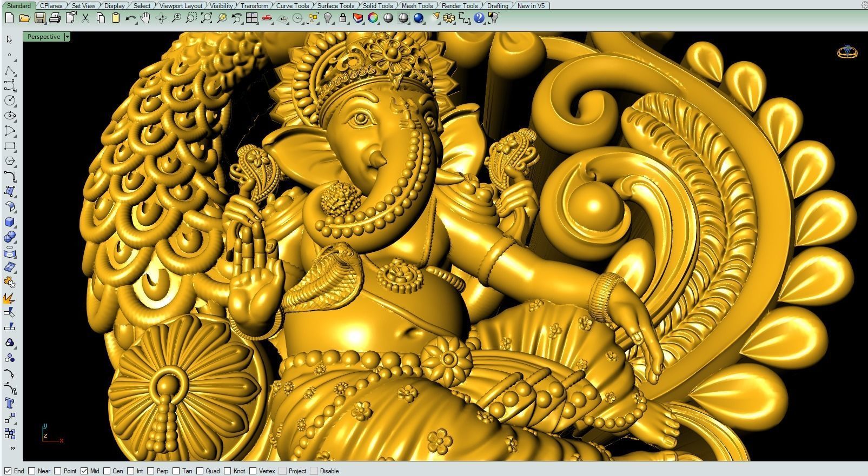Select the Rectangle tool in the sidebar

[x=10, y=146]
